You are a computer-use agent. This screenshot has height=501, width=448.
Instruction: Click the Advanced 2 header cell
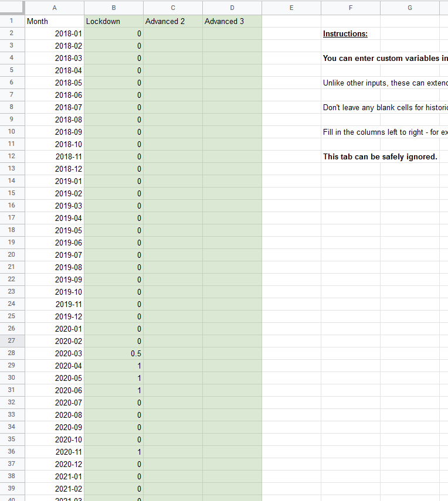point(173,21)
